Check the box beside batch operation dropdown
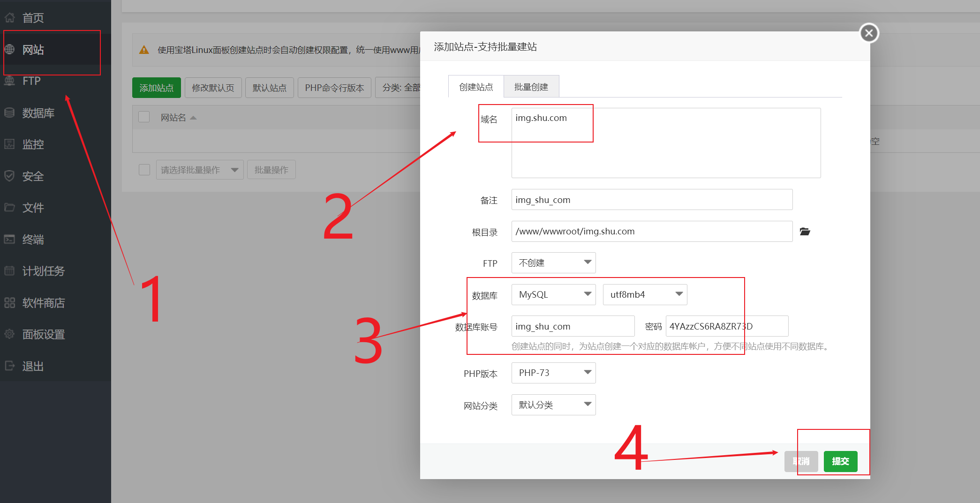The width and height of the screenshot is (980, 503). pos(144,170)
